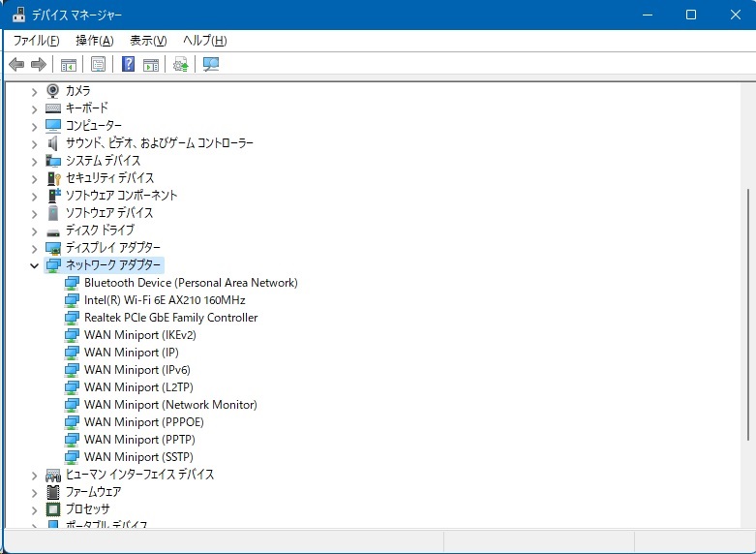Open the blue Help question-mark icon
This screenshot has width=756, height=554.
128,64
